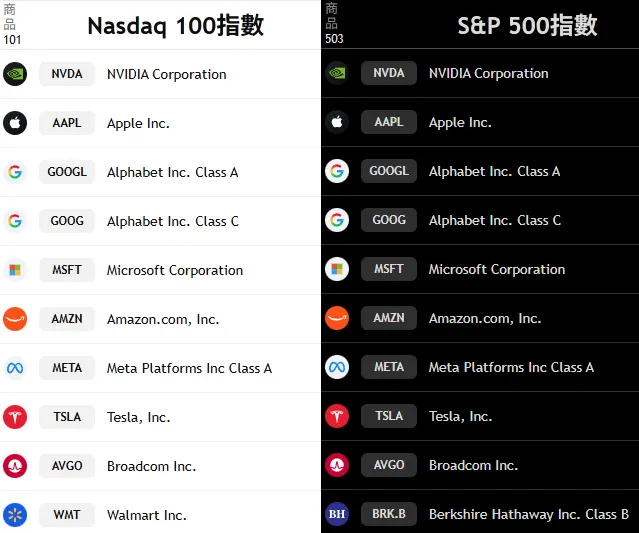
Task: Open NVDA ticker badge in Nasdaq 100
Action: [x=67, y=74]
